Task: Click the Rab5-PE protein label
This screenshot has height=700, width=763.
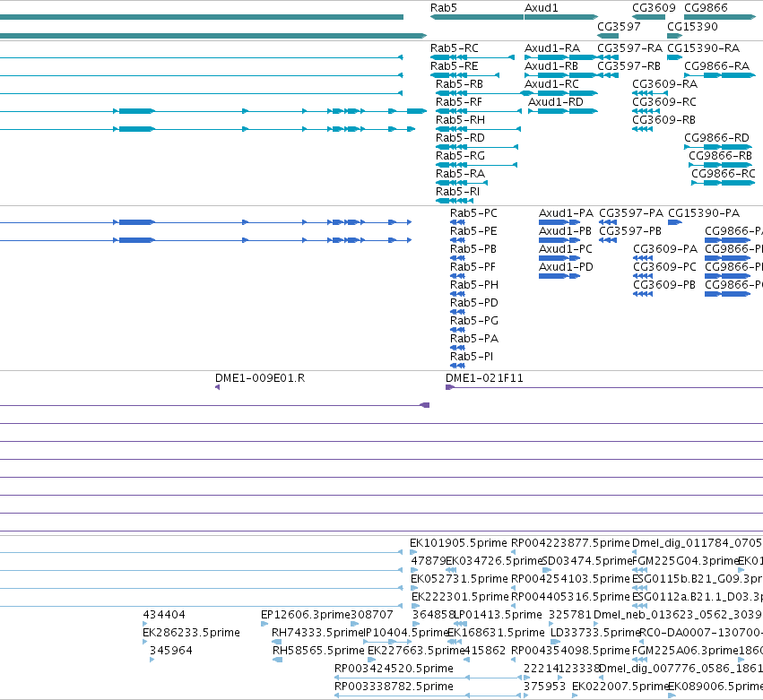Action: tap(473, 231)
